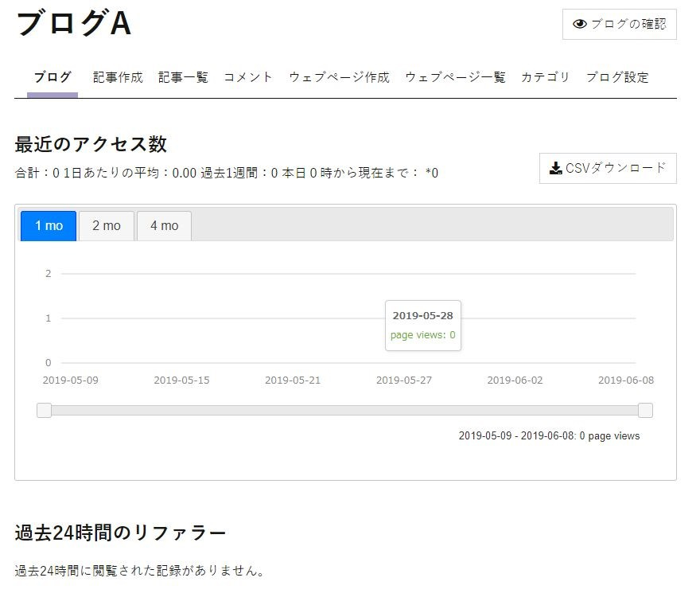This screenshot has height=601, width=700.
Task: Click the right range slider handle
Action: click(x=645, y=410)
